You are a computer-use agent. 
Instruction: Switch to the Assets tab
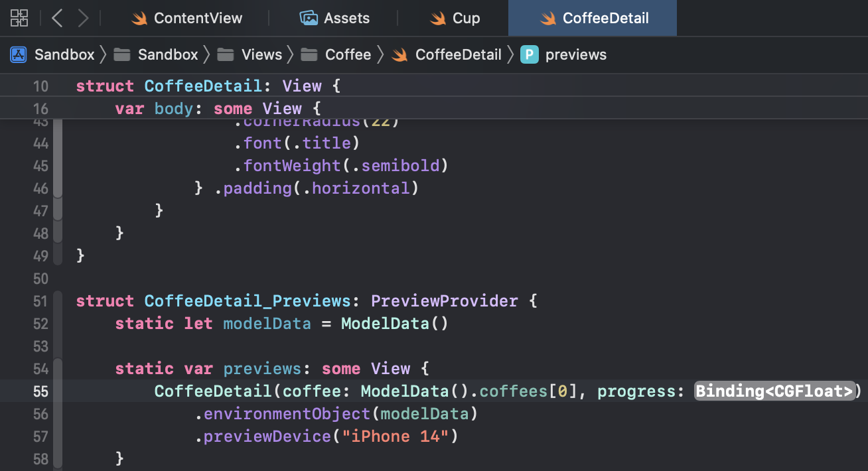[x=334, y=18]
